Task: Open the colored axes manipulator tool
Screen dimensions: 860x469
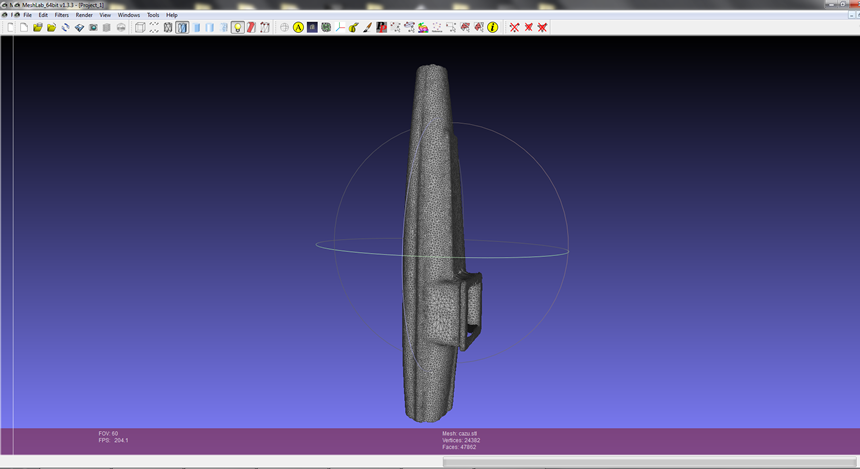Action: 340,27
